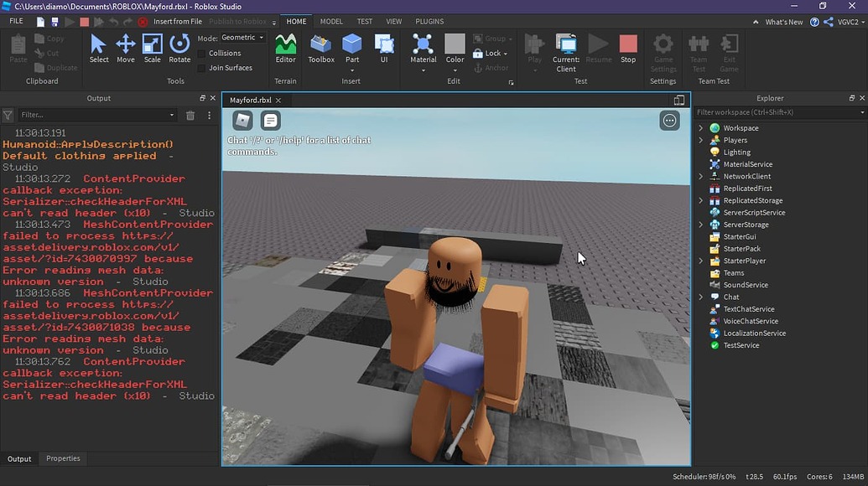Click the New file icon in quick toolbar
Viewport: 868px width, 486px height.
click(x=40, y=22)
